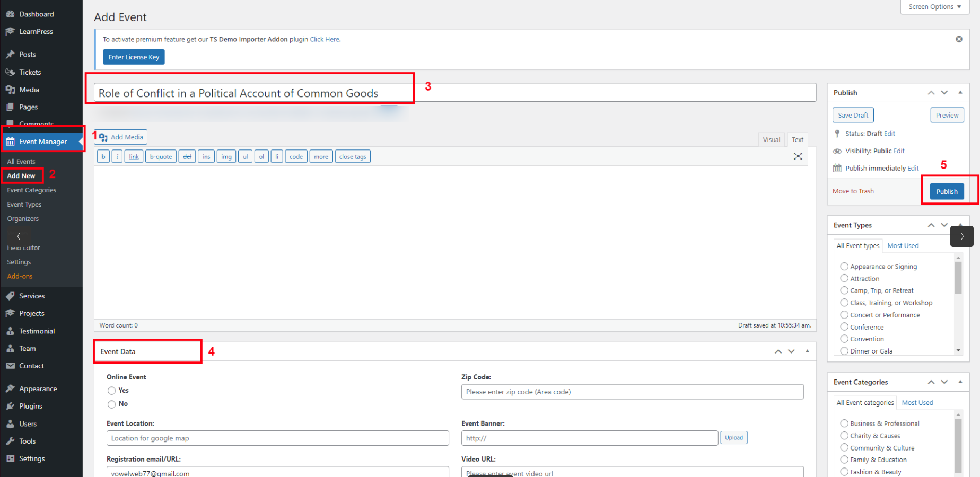Open the Screen Options dropdown

pyautogui.click(x=934, y=7)
